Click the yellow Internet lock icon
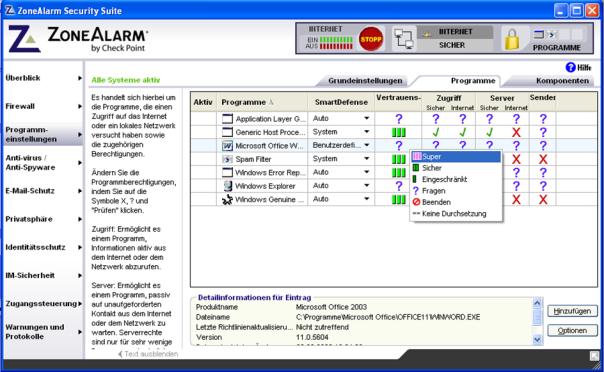This screenshot has width=604, height=372. (512, 39)
